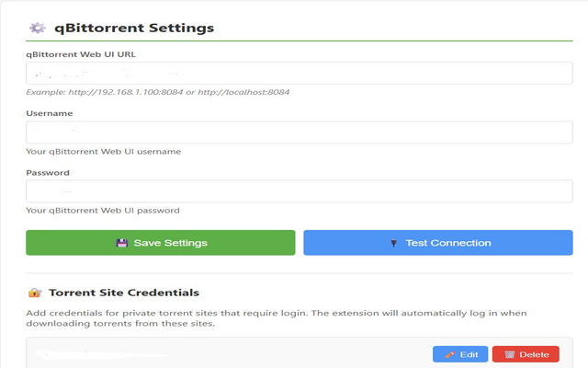The width and height of the screenshot is (588, 368).
Task: Click the example URL hint text
Action: [157, 92]
